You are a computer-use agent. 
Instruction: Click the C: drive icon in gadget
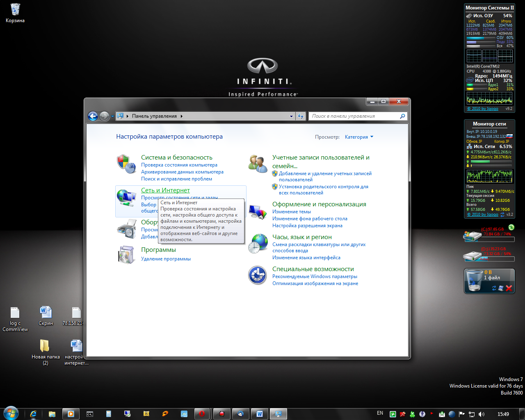(x=472, y=235)
